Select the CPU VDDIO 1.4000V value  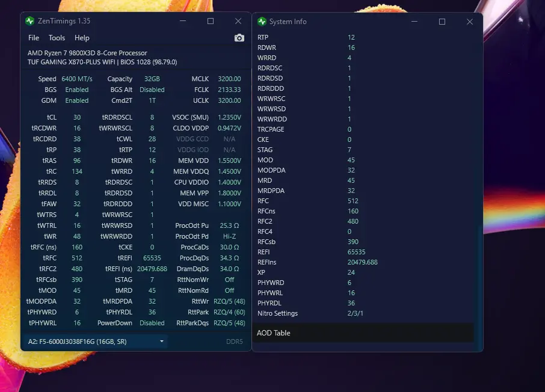(x=229, y=182)
